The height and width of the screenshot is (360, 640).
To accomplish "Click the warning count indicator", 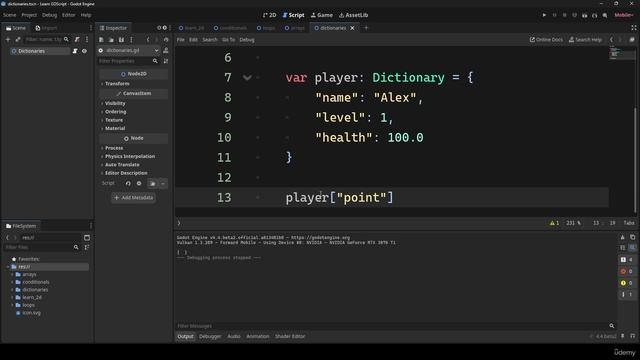I will 554,223.
